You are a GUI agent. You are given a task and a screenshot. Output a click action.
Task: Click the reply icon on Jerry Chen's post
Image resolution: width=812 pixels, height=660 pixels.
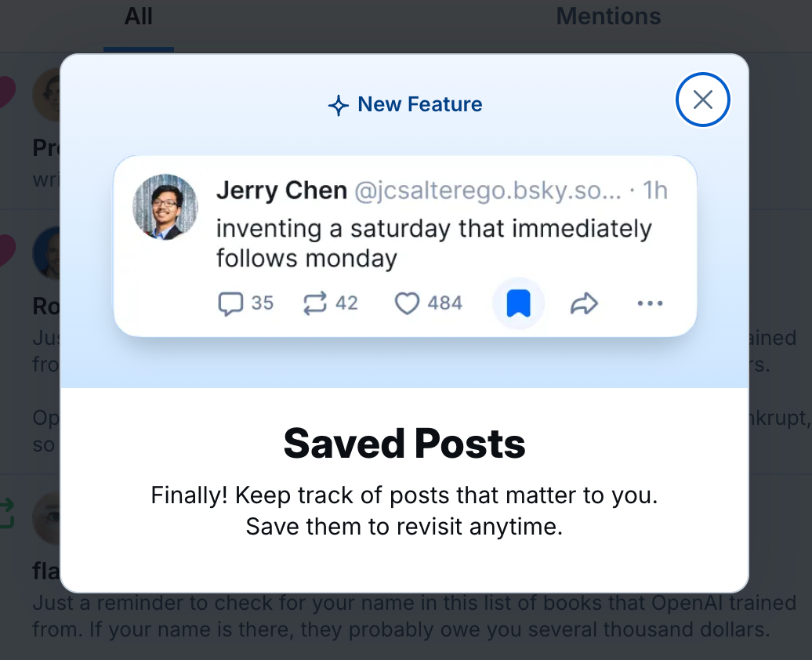pos(230,303)
